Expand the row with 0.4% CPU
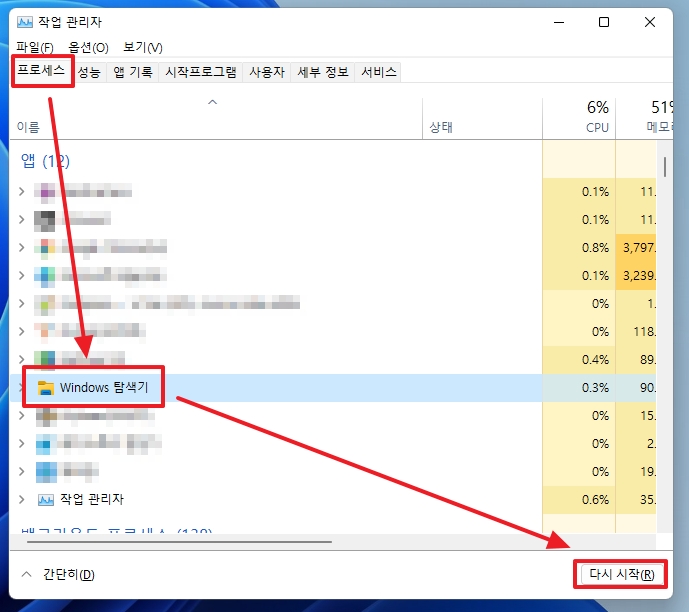The height and width of the screenshot is (612, 689). 22,359
